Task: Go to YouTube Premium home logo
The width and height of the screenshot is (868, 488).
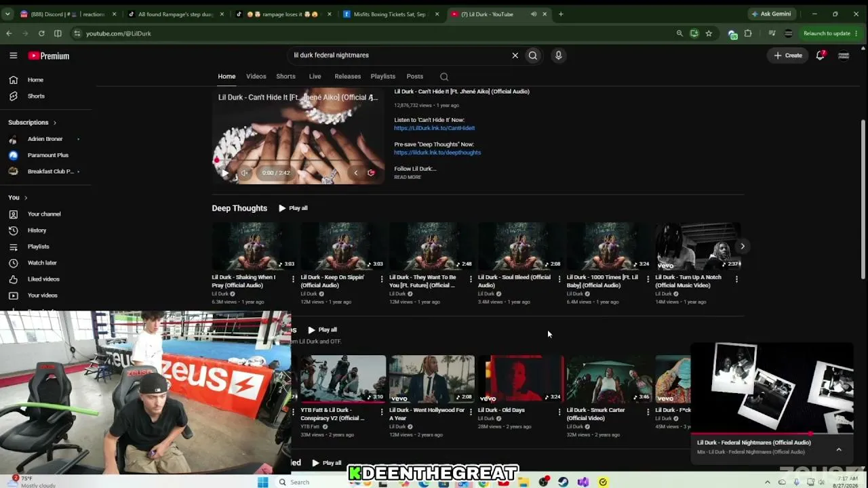Action: click(49, 56)
